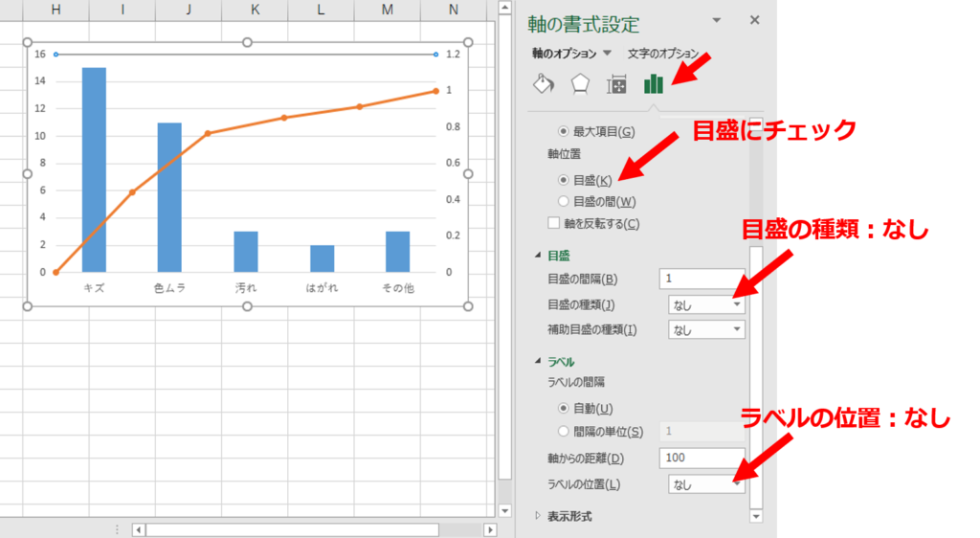The height and width of the screenshot is (538, 980).
Task: Click the 目盛の間隔 input field
Action: [x=702, y=279]
